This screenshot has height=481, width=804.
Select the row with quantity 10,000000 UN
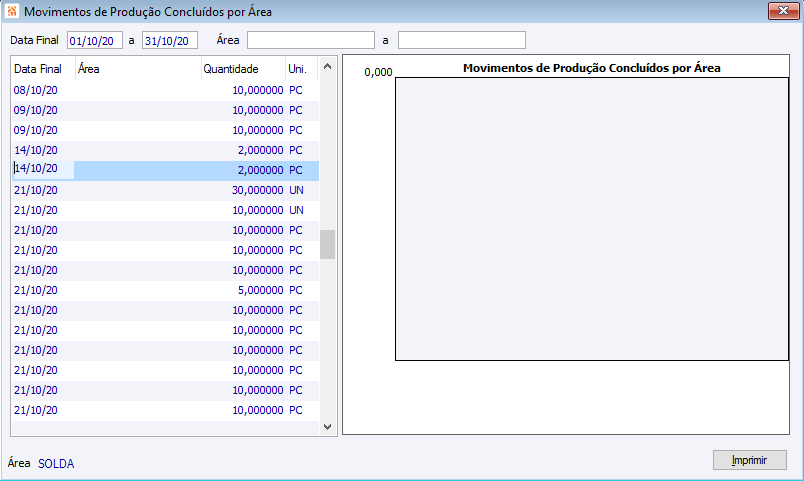click(165, 210)
